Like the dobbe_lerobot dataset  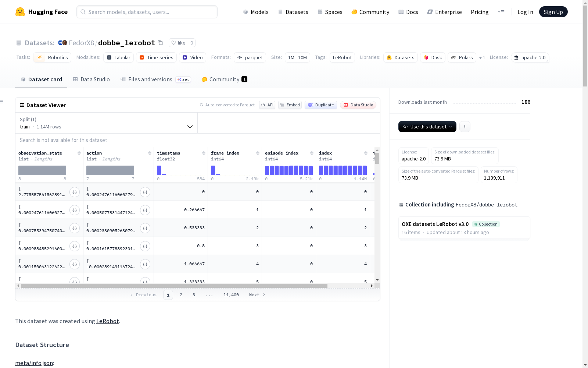coord(178,43)
